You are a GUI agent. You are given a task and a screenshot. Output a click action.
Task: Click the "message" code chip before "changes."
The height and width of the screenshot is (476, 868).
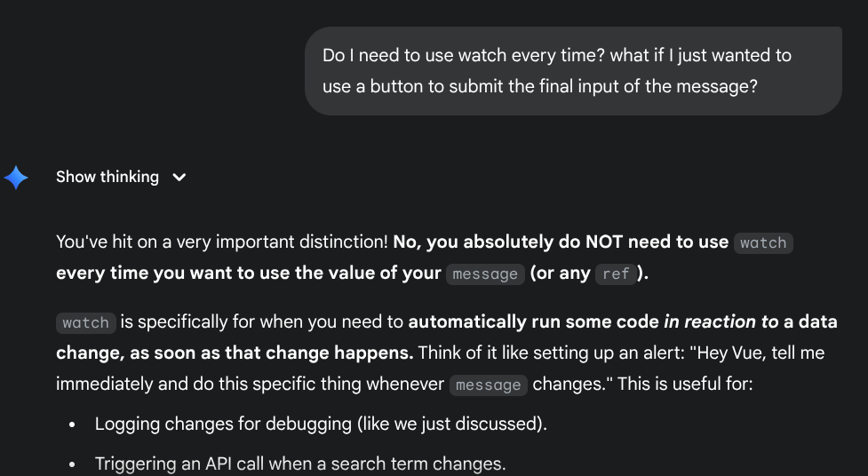[x=489, y=385]
